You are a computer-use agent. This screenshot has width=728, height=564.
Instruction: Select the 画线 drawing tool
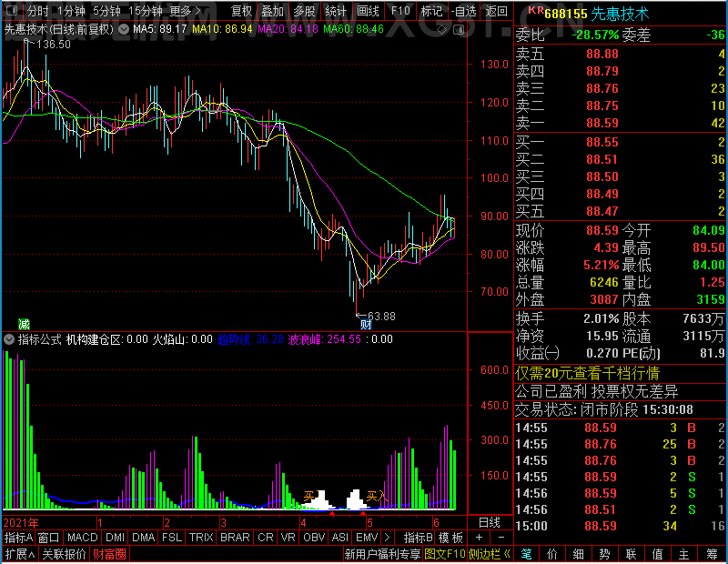point(368,10)
